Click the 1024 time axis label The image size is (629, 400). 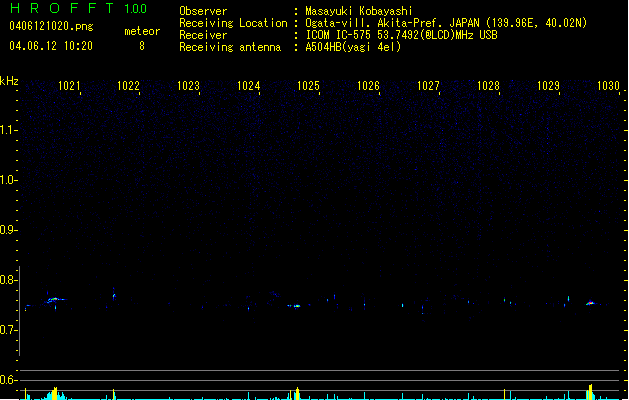tap(248, 86)
